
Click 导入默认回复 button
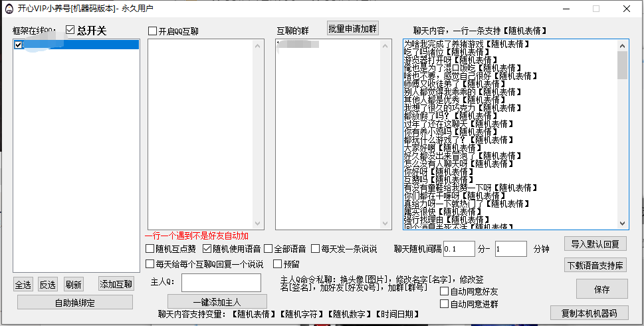click(x=595, y=244)
